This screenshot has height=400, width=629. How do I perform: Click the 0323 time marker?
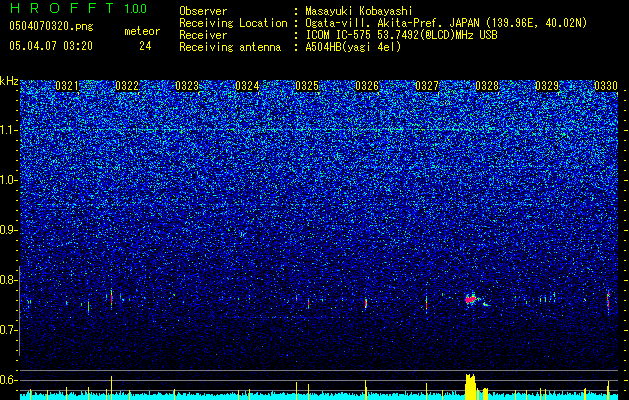tap(187, 86)
